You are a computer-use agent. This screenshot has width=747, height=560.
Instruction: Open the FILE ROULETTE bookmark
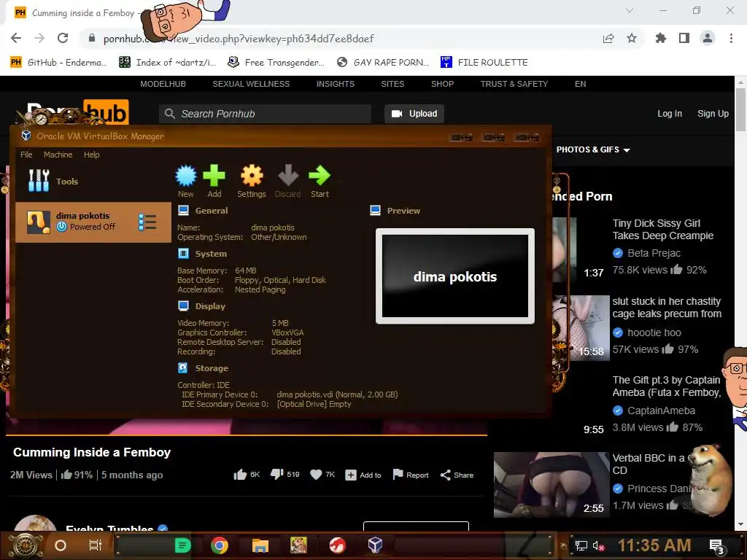[484, 63]
